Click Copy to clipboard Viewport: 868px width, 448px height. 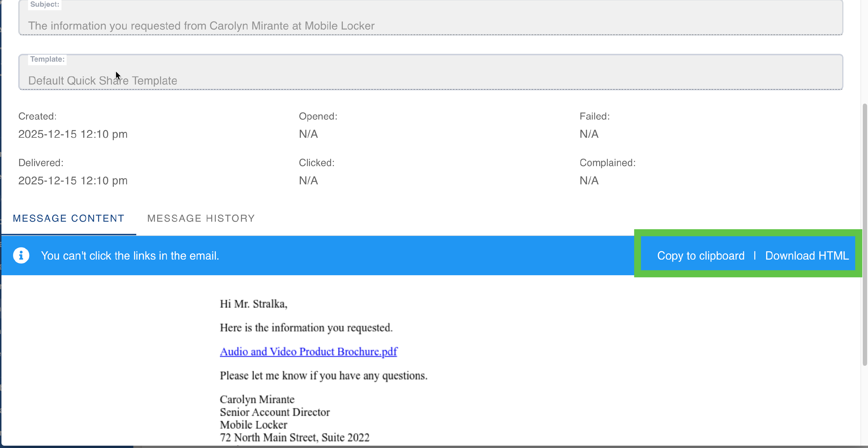[700, 256]
